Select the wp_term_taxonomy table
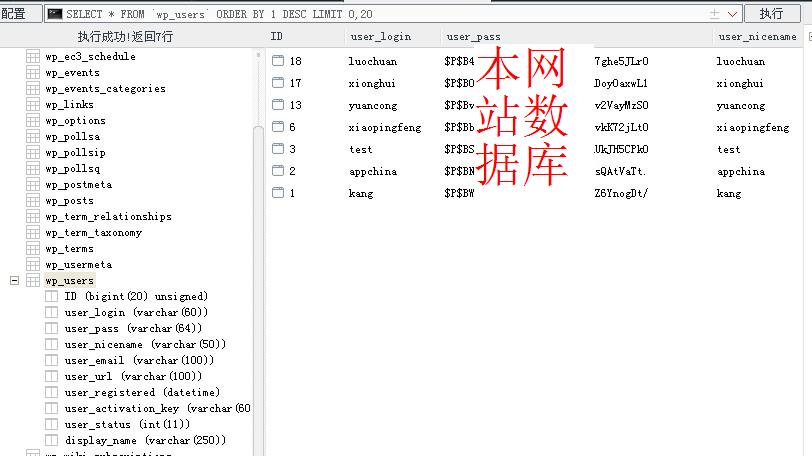The height and width of the screenshot is (456, 812). (x=93, y=232)
